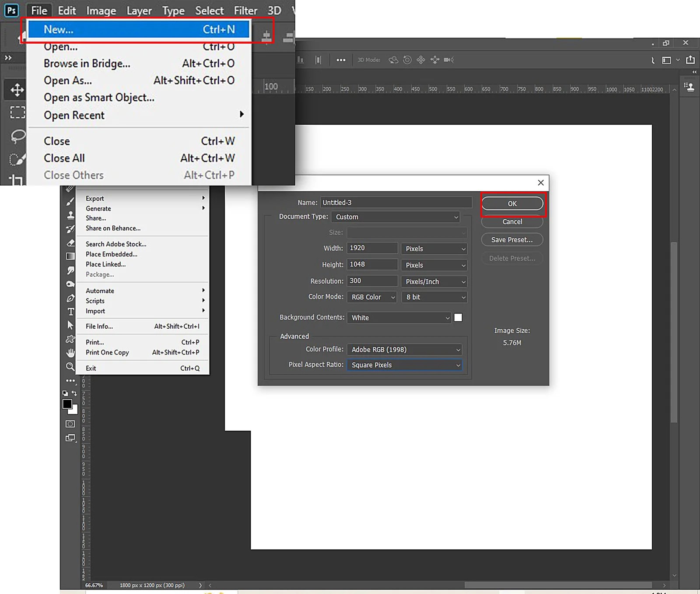This screenshot has width=700, height=594.
Task: Open the Resolution units dropdown
Action: tap(434, 281)
